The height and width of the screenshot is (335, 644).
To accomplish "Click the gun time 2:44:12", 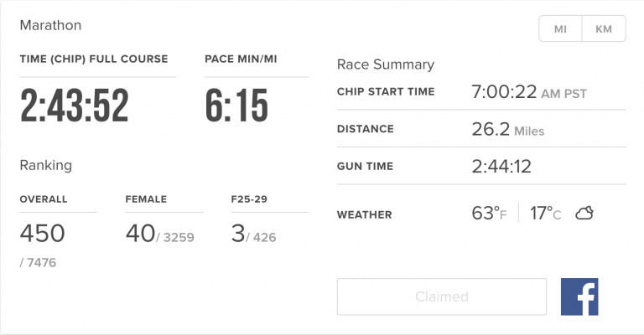I will click(501, 167).
